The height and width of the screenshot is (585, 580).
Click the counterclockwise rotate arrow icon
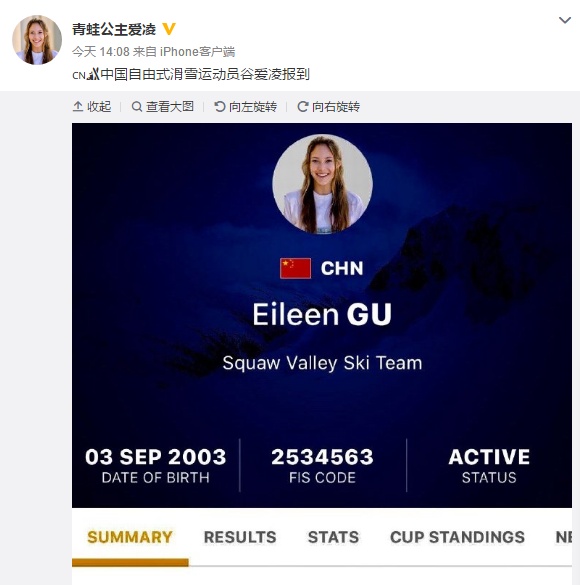(219, 107)
